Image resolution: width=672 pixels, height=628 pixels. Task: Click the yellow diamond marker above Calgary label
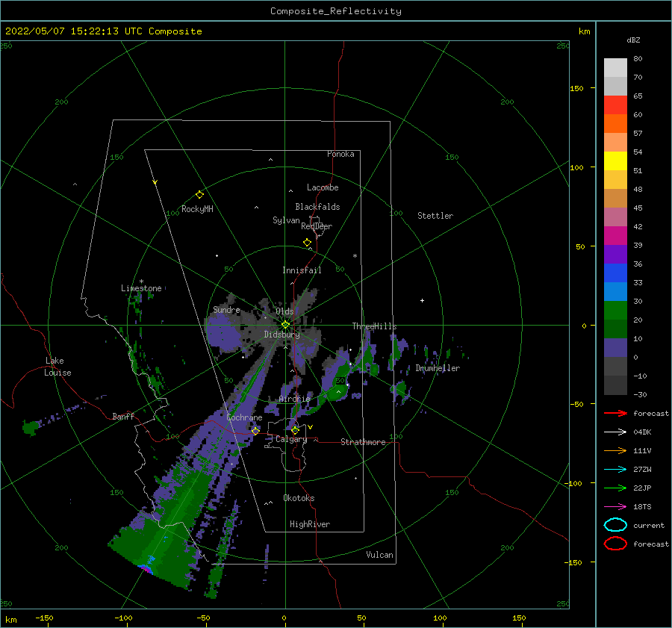pyautogui.click(x=295, y=430)
